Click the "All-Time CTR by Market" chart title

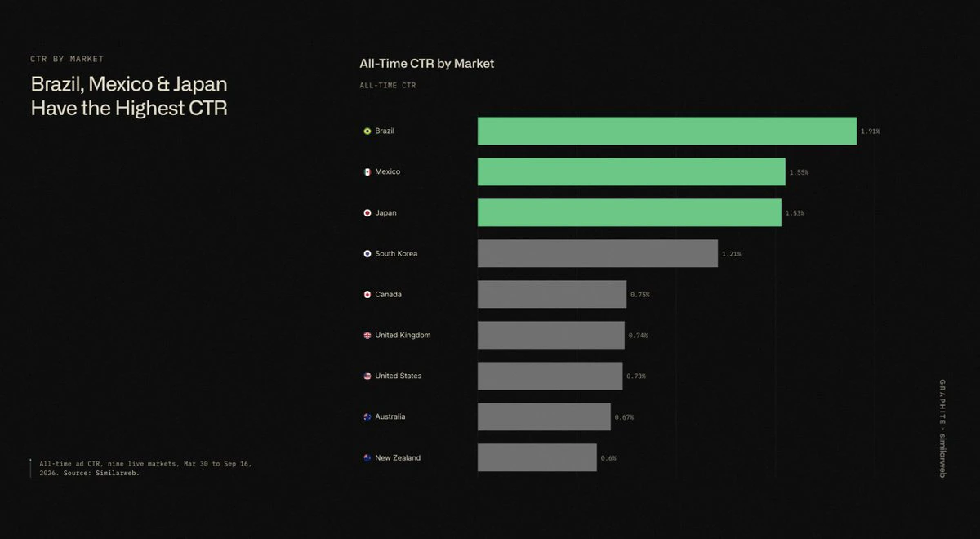427,63
